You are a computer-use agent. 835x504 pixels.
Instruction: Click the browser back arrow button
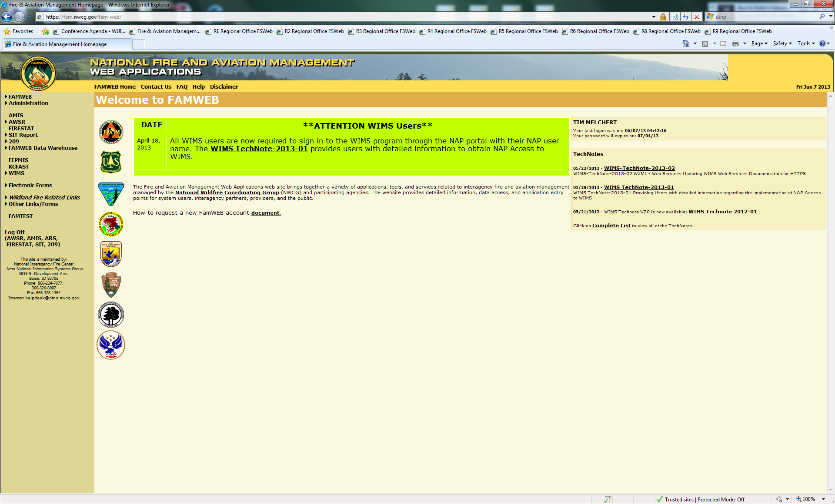tap(7, 17)
